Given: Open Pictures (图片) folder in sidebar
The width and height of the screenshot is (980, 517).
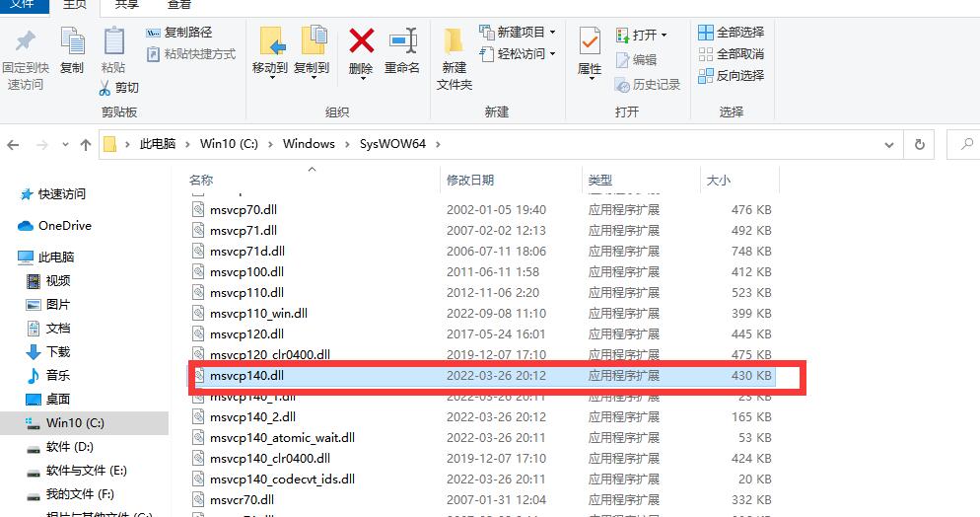Looking at the screenshot, I should 48,305.
